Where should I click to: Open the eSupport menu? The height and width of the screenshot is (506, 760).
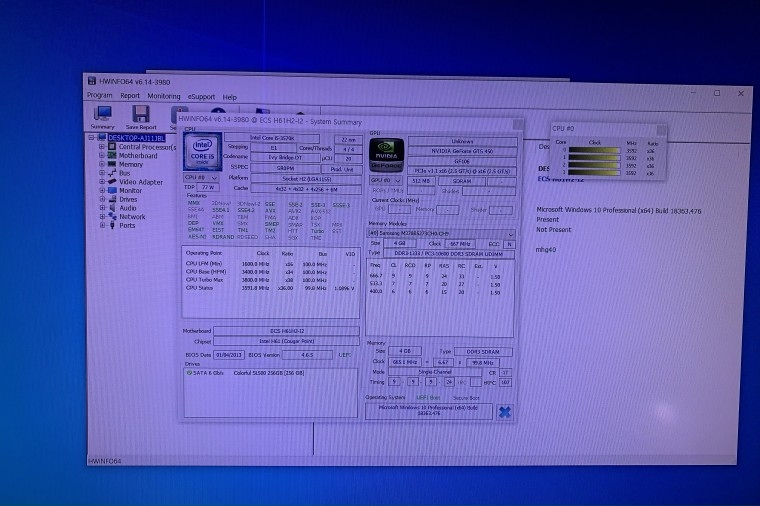(x=201, y=97)
